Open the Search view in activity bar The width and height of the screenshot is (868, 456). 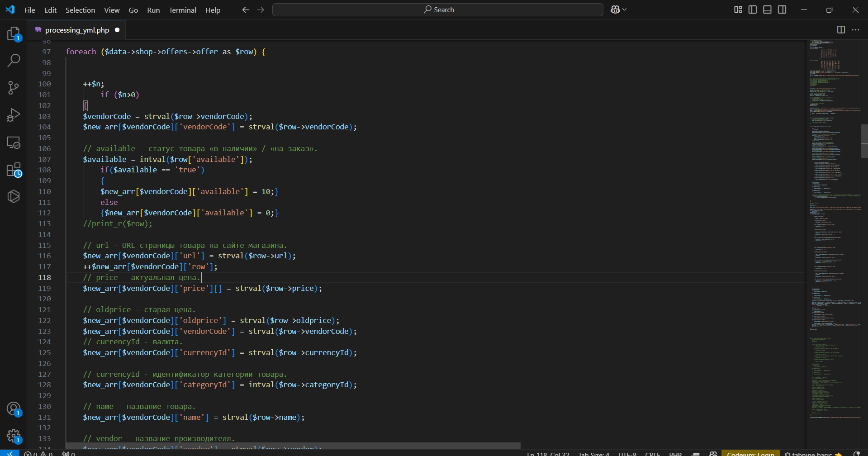coord(14,60)
